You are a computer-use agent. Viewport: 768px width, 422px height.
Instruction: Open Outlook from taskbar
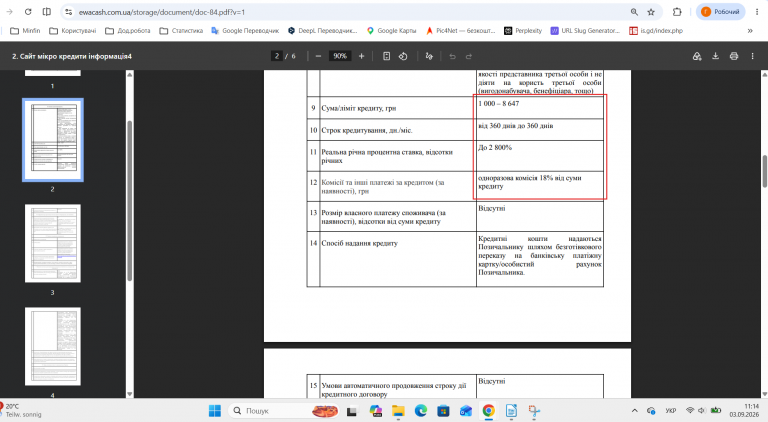click(466, 411)
